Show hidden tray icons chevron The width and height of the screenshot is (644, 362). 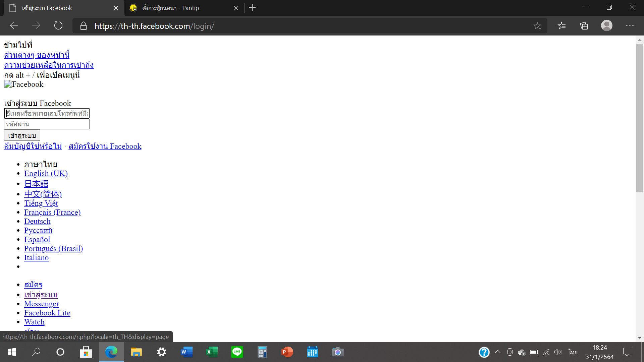(x=498, y=352)
